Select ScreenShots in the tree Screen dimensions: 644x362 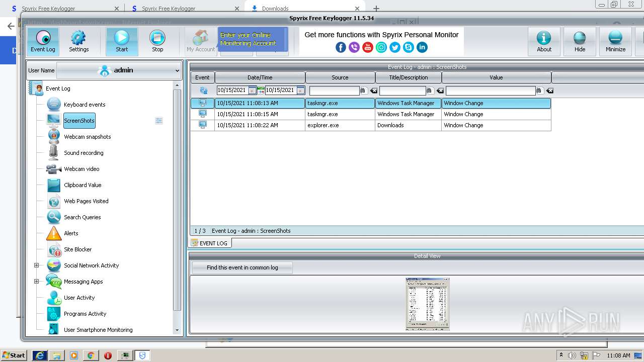[79, 121]
